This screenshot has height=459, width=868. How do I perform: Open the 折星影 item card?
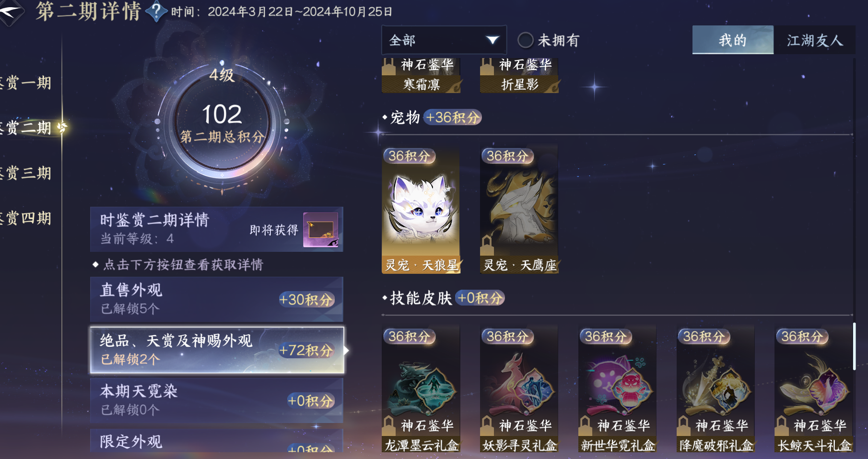coord(519,75)
